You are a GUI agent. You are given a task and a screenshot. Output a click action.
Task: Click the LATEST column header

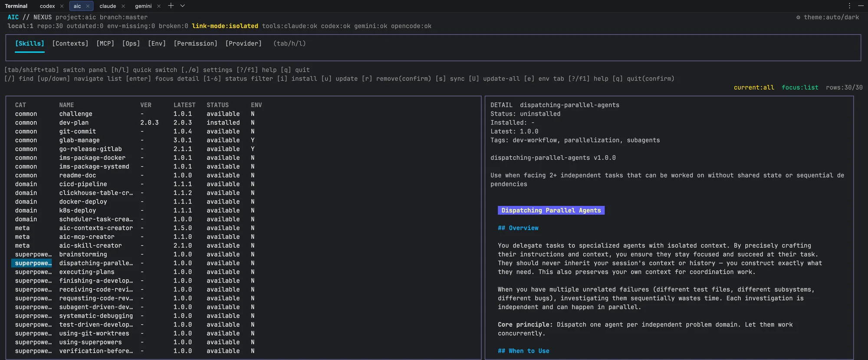point(184,105)
